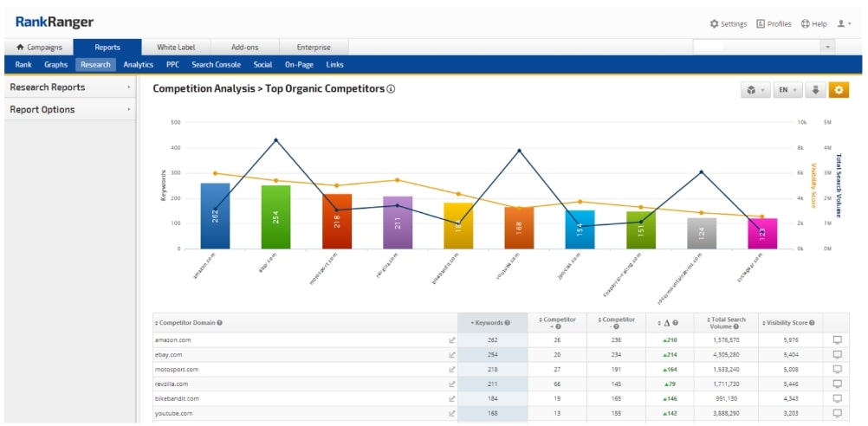Click the monitor icon in motosport.com row
This screenshot has height=426, width=868.
point(837,369)
